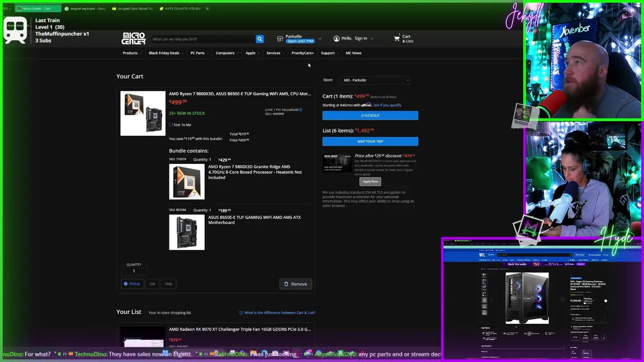Select the Ship fulfillment option
This screenshot has width=644, height=362.
[x=169, y=284]
